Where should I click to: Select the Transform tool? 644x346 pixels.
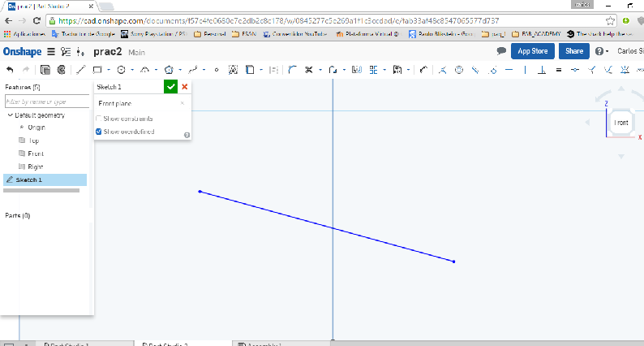click(397, 70)
